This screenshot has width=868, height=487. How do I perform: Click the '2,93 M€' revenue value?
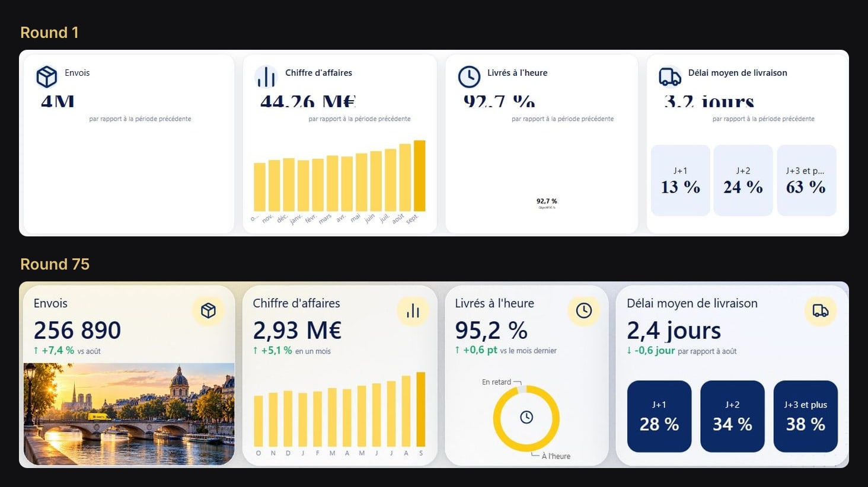coord(297,330)
